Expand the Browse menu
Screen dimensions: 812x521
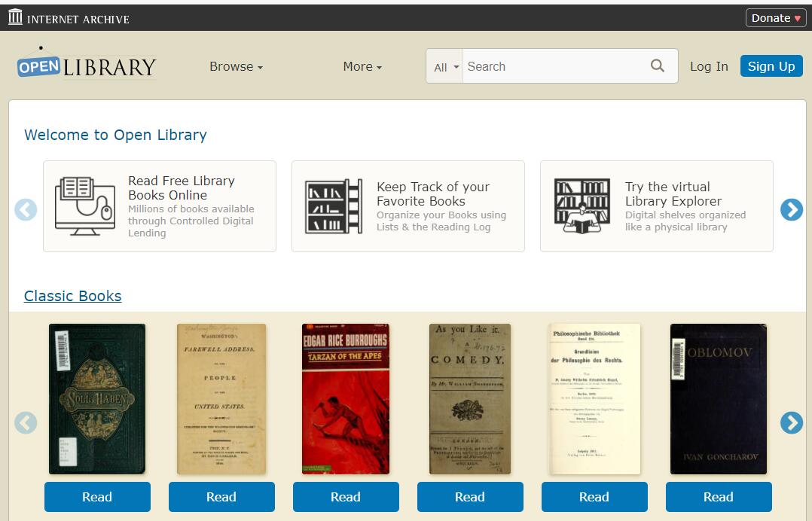[237, 67]
